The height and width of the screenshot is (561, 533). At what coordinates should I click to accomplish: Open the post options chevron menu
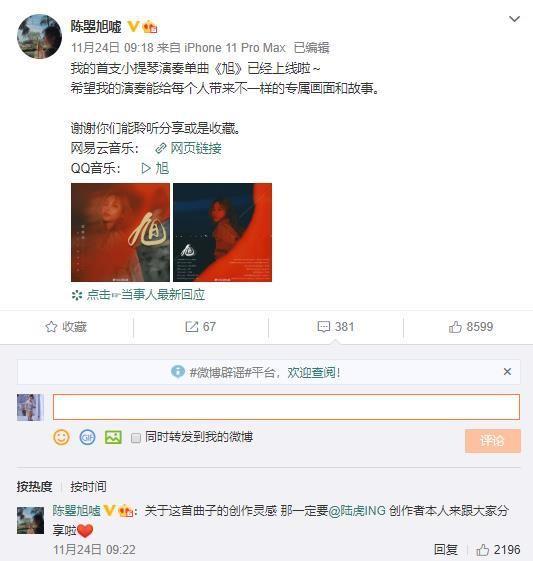[514, 19]
